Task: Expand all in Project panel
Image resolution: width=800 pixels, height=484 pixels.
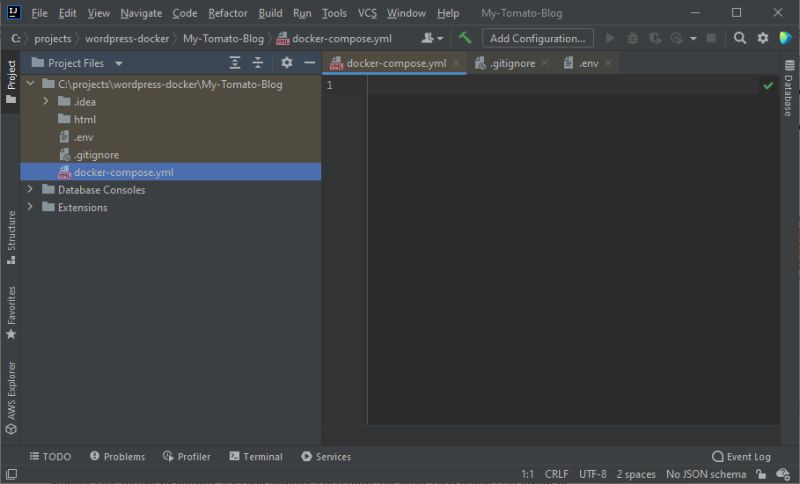Action: tap(235, 63)
